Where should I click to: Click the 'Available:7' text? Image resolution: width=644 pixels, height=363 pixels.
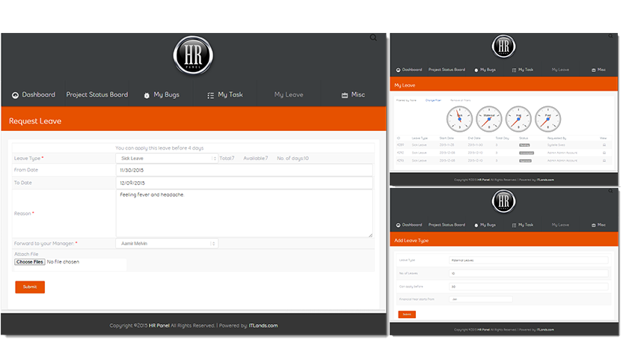[256, 158]
